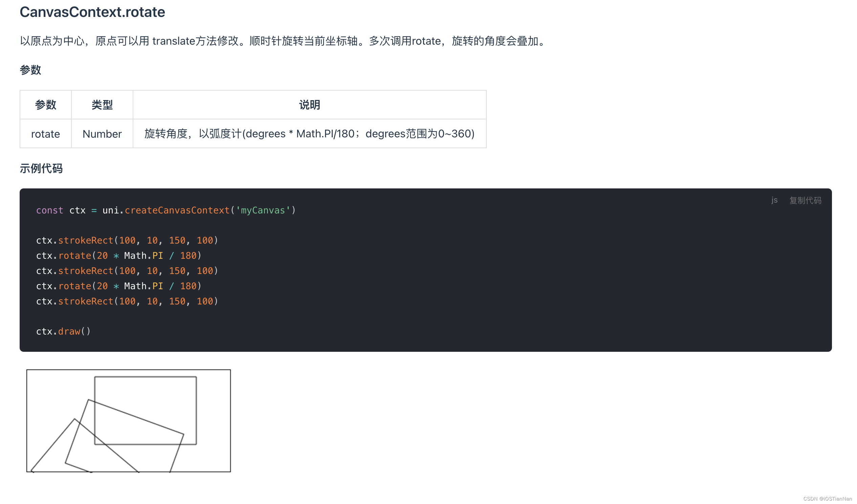Click the 说明 table header cell
This screenshot has width=857, height=504.
point(309,105)
